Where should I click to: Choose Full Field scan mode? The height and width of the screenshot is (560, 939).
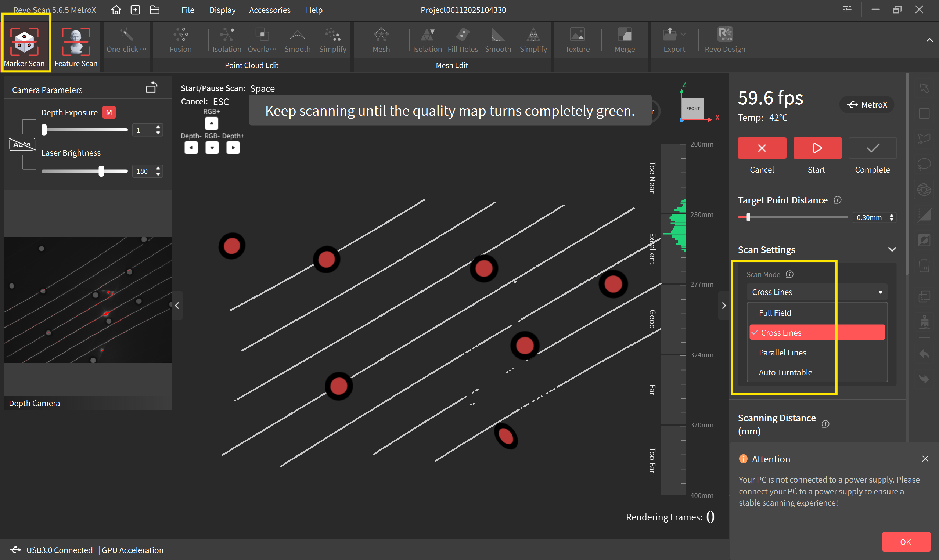click(817, 313)
